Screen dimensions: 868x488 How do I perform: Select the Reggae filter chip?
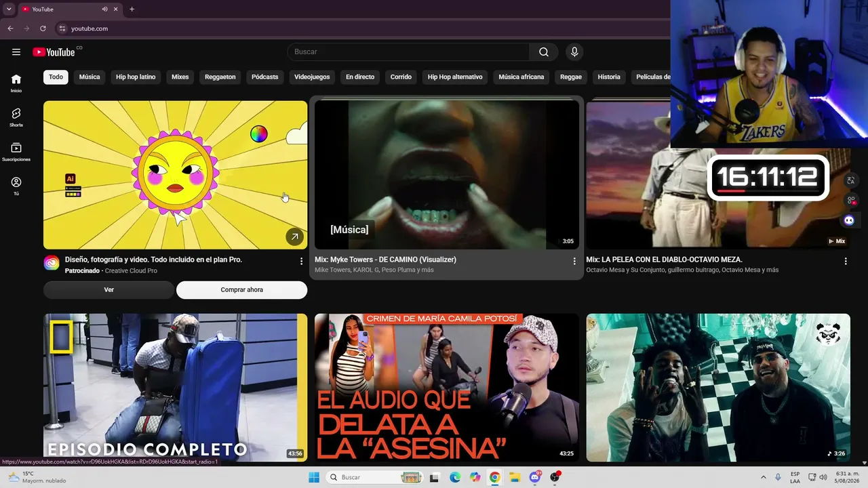tap(571, 77)
